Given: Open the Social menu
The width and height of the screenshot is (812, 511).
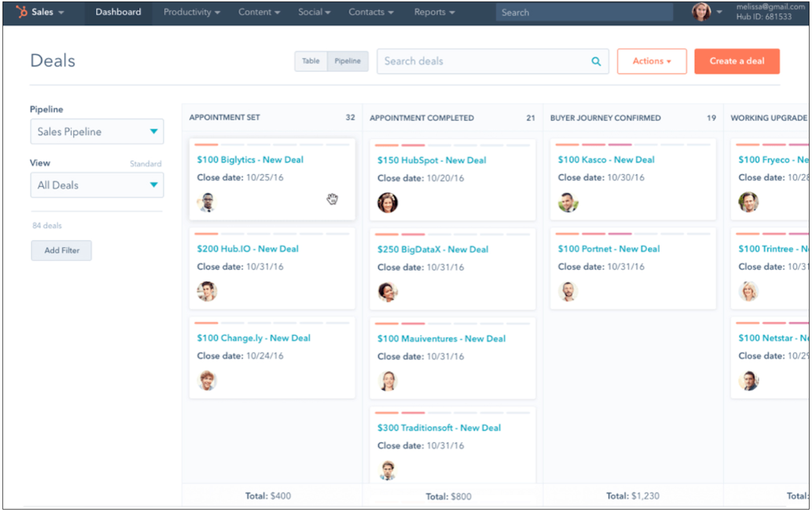Looking at the screenshot, I should click(314, 12).
